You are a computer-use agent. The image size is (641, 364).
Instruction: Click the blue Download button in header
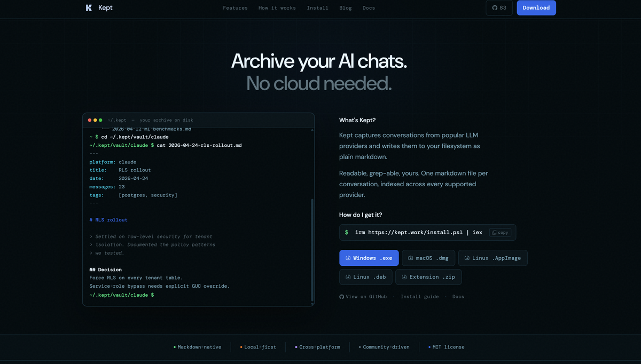coord(536,8)
